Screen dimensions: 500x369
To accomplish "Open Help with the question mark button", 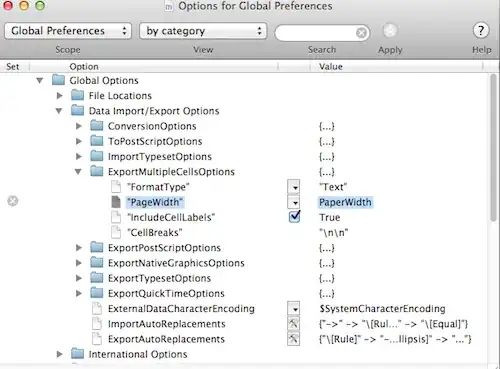I will pos(481,31).
